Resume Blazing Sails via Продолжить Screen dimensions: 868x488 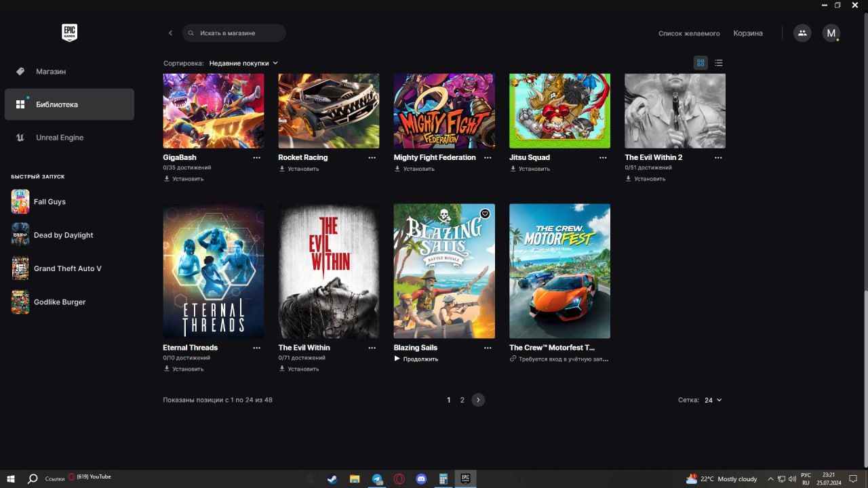(x=416, y=359)
